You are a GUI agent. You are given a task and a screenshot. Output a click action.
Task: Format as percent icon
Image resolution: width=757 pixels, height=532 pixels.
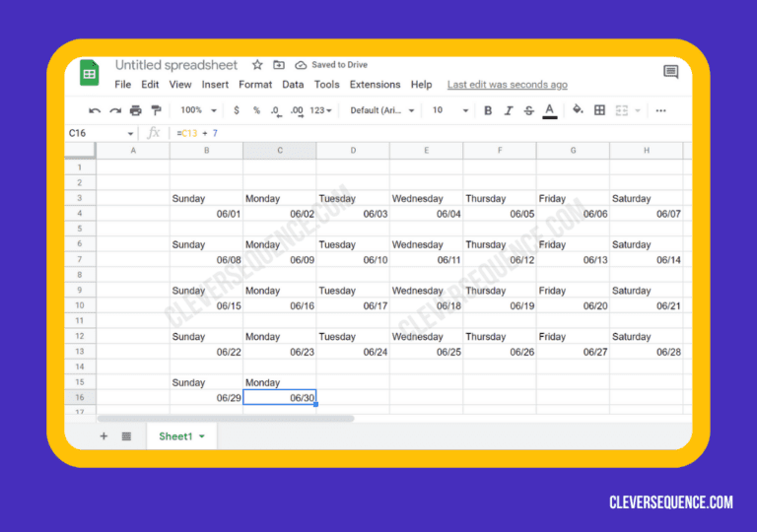[256, 110]
